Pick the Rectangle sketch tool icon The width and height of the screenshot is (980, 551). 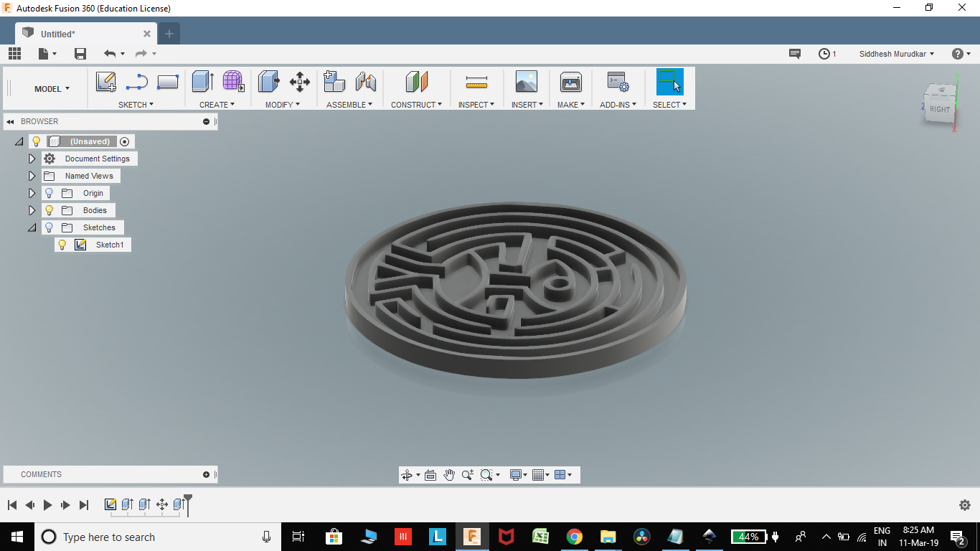[x=167, y=82]
